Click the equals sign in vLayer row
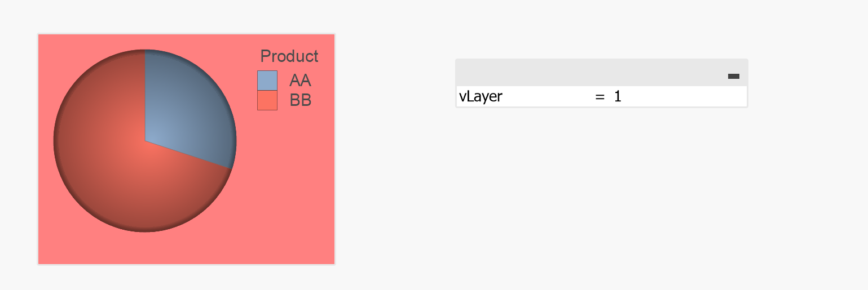 [600, 96]
